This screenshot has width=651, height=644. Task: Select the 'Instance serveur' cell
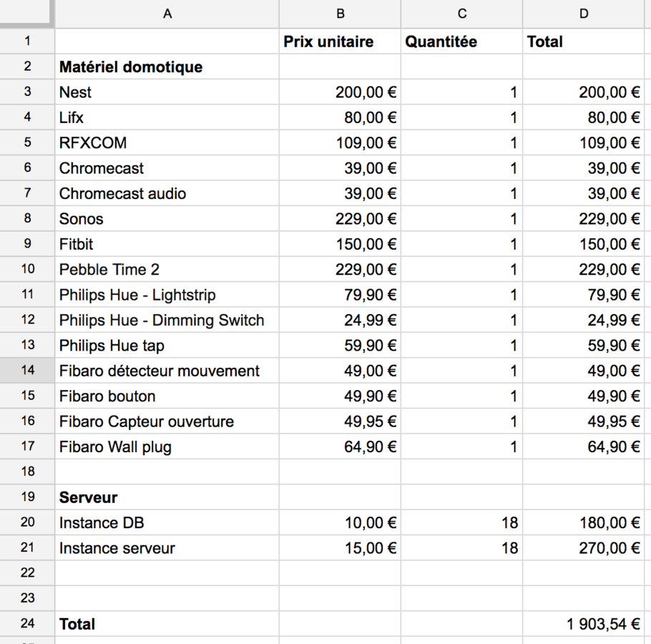167,547
